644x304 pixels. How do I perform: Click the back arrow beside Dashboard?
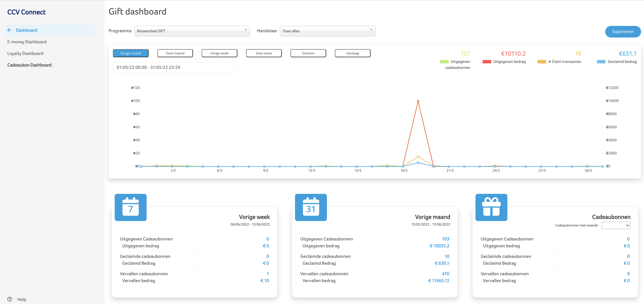point(9,30)
